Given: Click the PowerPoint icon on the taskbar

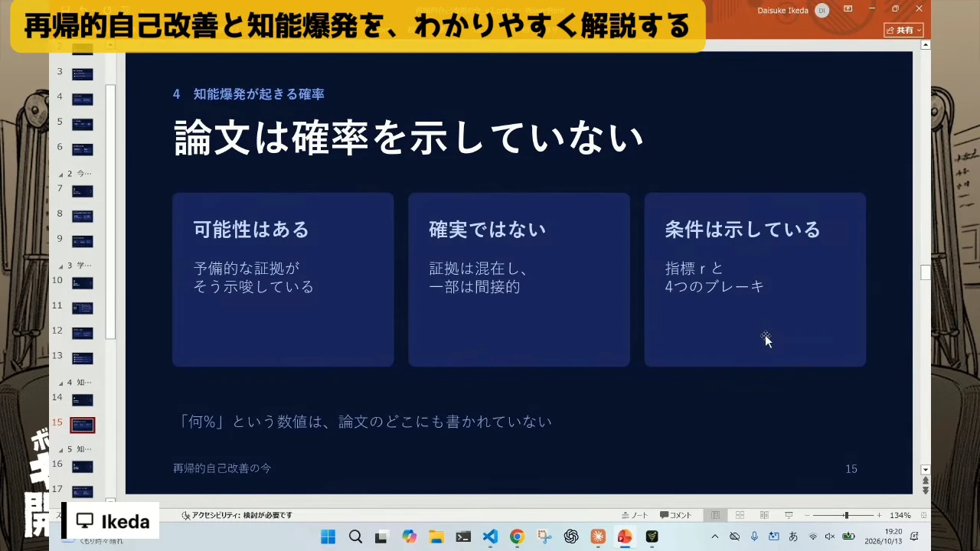Looking at the screenshot, I should [x=625, y=536].
